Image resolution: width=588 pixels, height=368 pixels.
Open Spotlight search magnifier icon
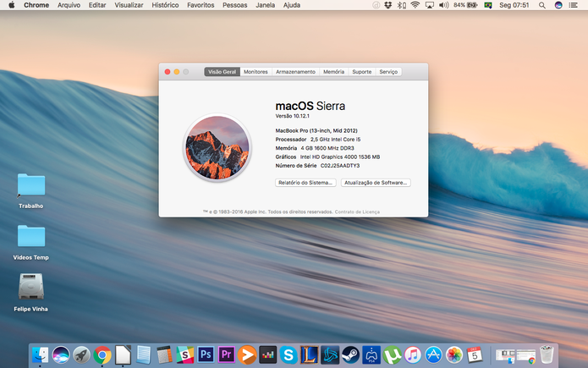[541, 5]
